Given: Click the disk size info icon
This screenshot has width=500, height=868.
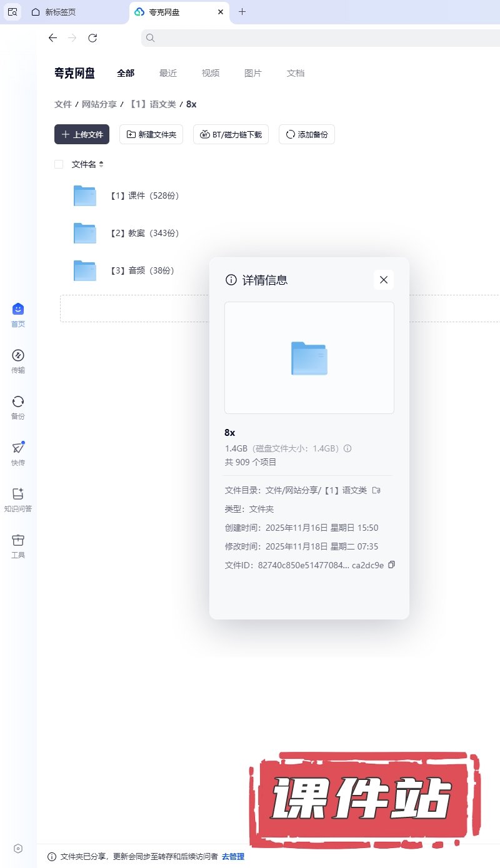Looking at the screenshot, I should tap(348, 448).
